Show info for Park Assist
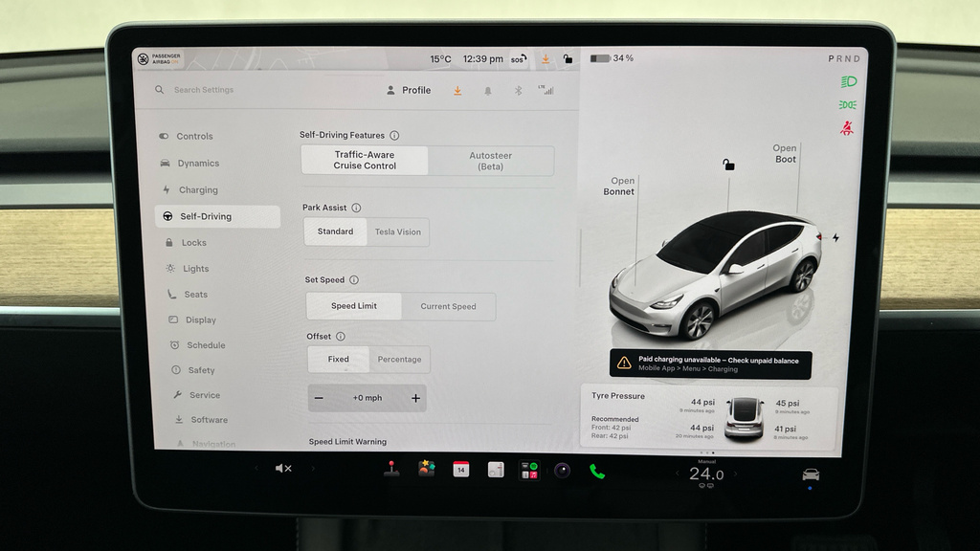This screenshot has width=980, height=551. [356, 208]
